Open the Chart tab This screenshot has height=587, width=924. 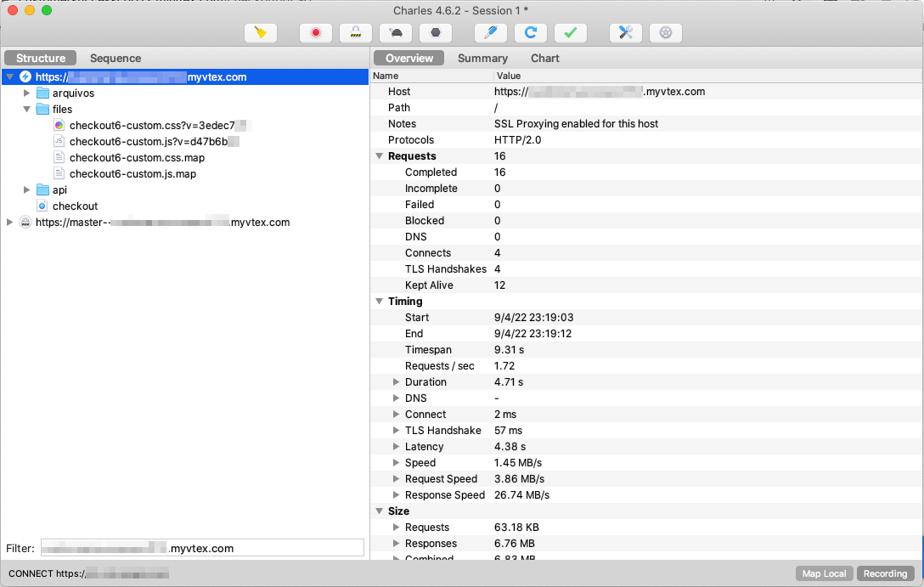click(545, 58)
